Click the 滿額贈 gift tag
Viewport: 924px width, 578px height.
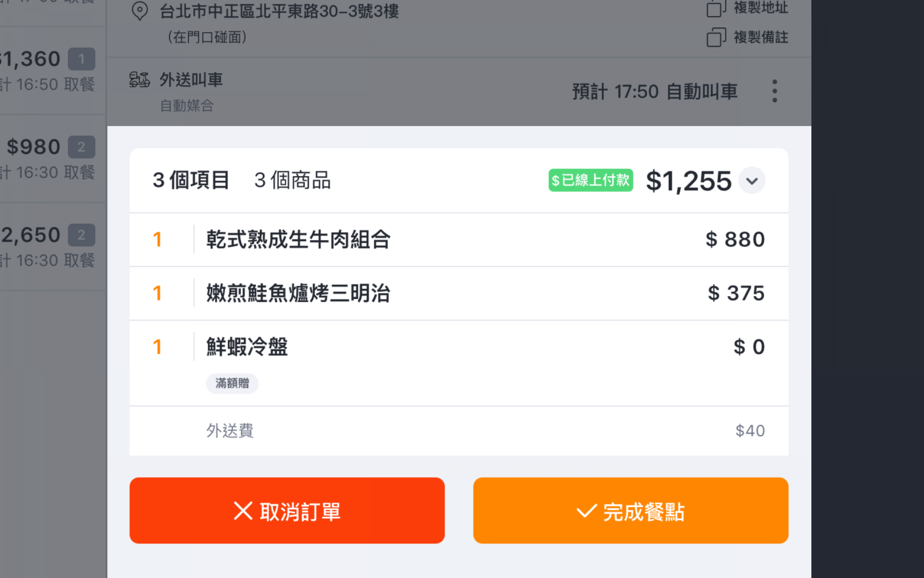[x=232, y=383]
